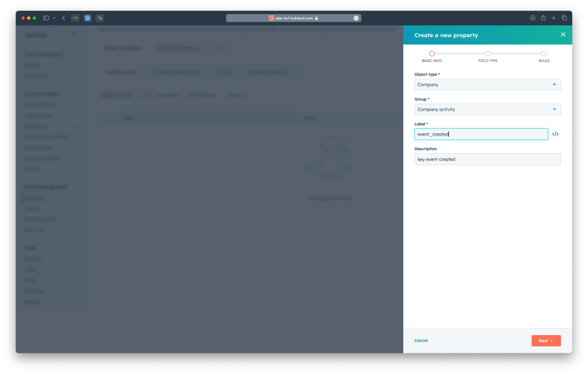Screen dimensions: 588x374
Task: Close the Create a new property panel
Action: (563, 34)
